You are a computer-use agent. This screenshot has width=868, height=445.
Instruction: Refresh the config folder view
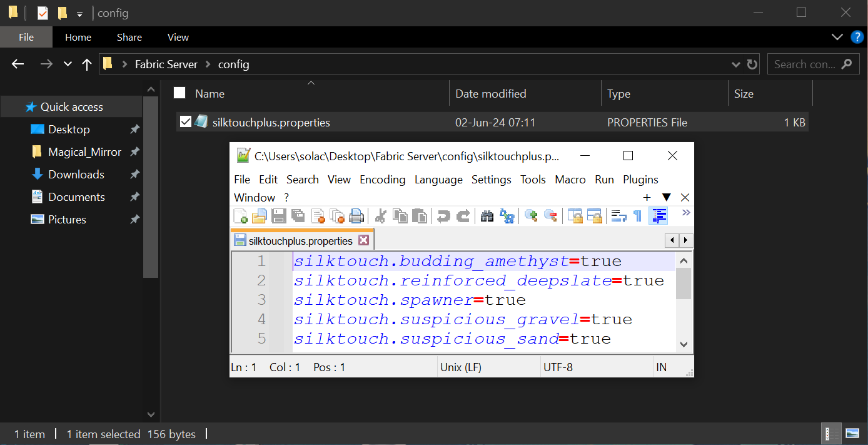(x=752, y=64)
